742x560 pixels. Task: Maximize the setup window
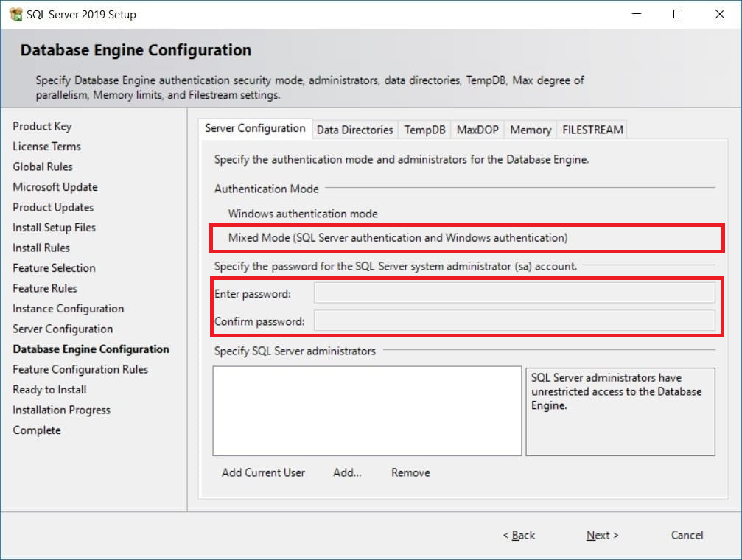click(678, 15)
